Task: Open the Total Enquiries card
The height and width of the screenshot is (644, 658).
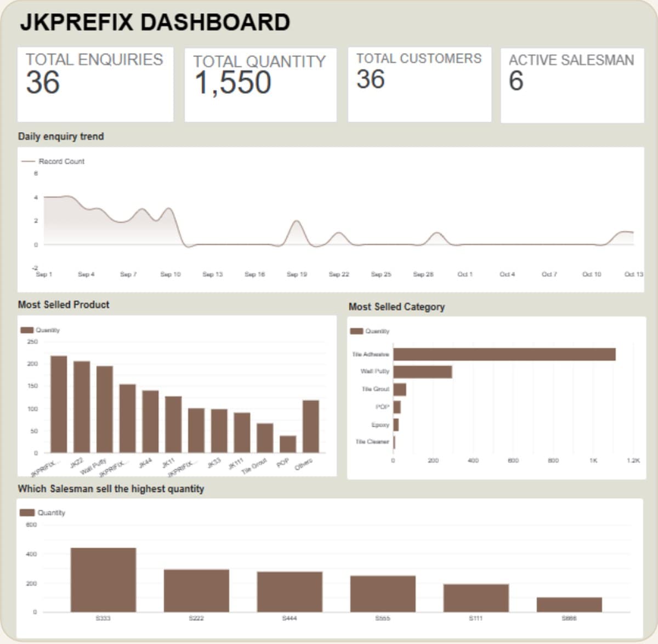Action: point(95,84)
